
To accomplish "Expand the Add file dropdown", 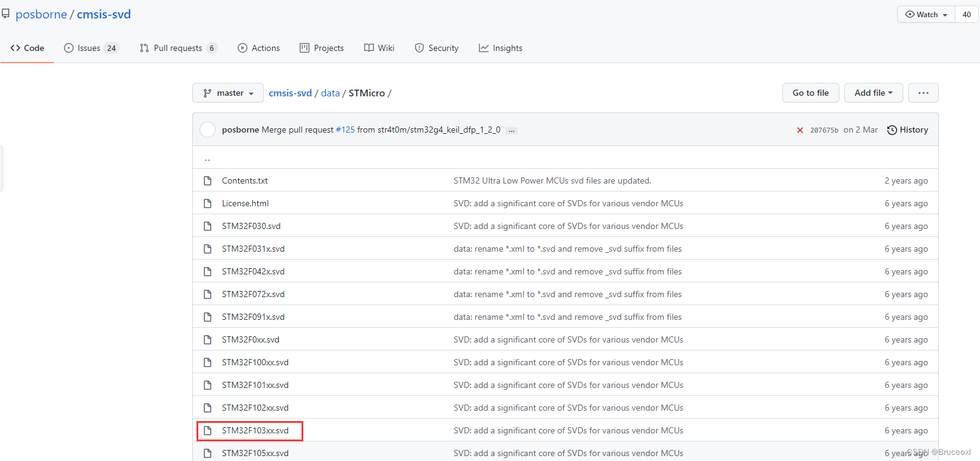I will 873,93.
